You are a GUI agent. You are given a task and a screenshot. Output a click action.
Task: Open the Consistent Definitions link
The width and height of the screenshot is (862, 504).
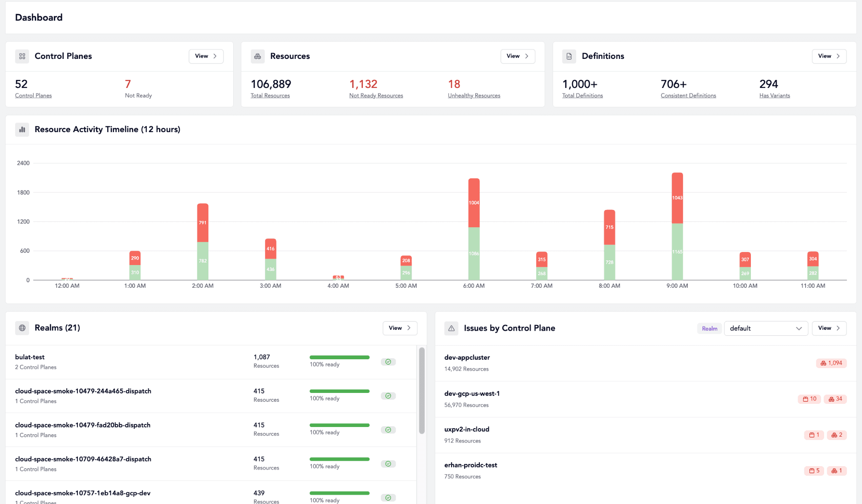pos(688,95)
